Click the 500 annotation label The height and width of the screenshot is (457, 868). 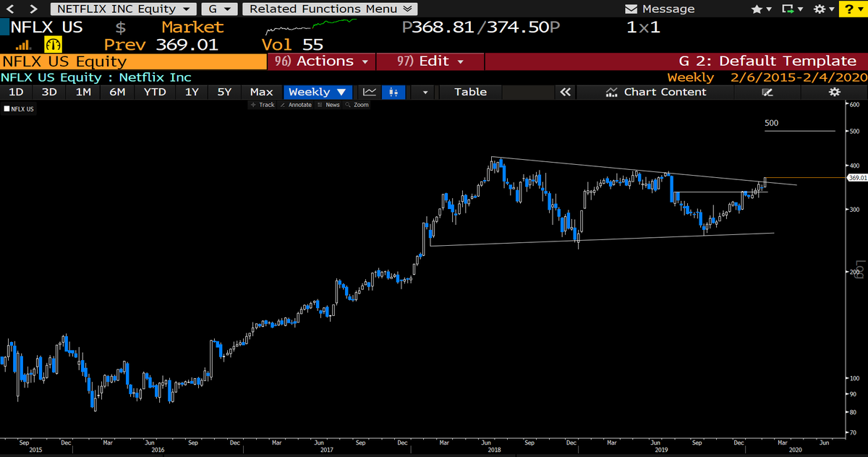click(x=771, y=124)
